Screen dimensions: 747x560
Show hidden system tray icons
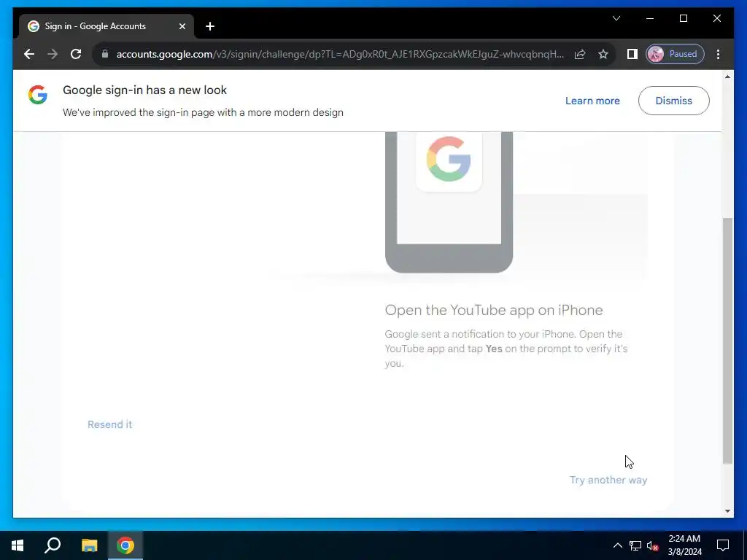click(617, 545)
